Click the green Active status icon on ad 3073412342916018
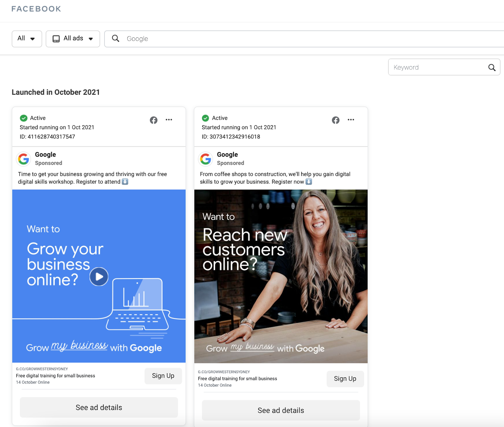504x427 pixels. [x=205, y=118]
